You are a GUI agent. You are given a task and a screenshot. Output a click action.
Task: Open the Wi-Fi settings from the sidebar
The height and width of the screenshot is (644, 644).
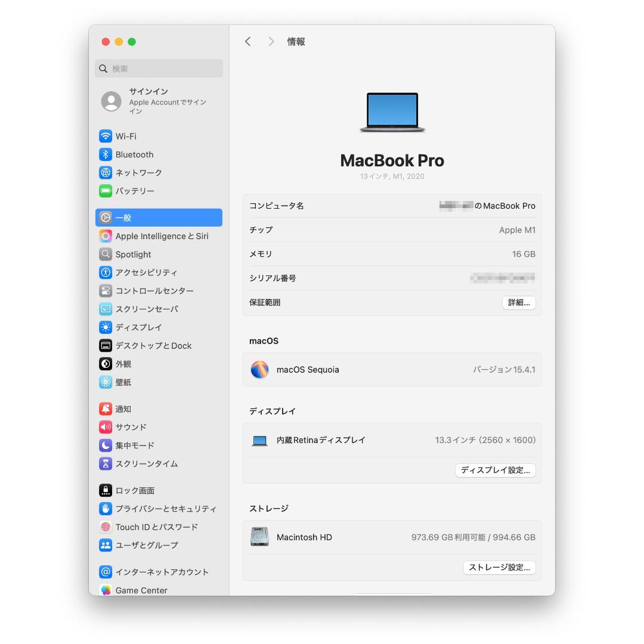click(125, 136)
